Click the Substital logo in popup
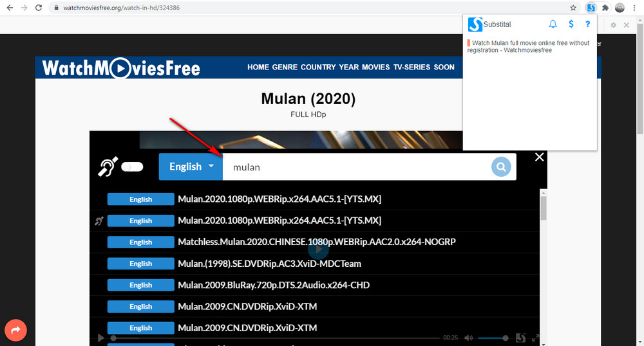644x346 pixels. (x=475, y=24)
